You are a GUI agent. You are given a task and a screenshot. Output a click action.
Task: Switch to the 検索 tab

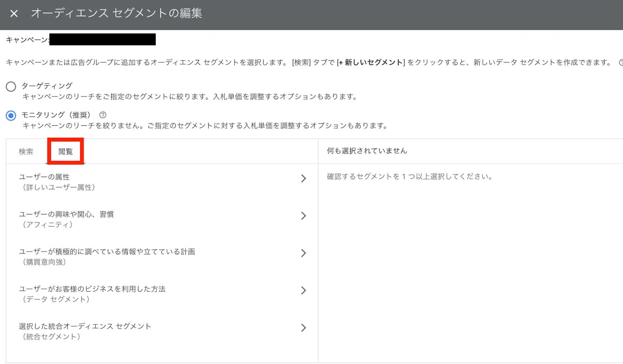click(x=26, y=152)
